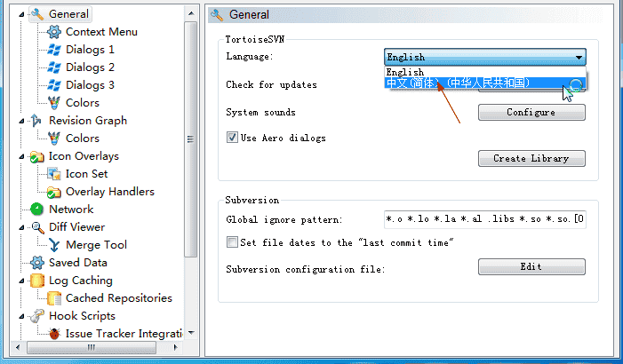The image size is (623, 364).
Task: Click the General wrench icon in tree
Action: [37, 14]
